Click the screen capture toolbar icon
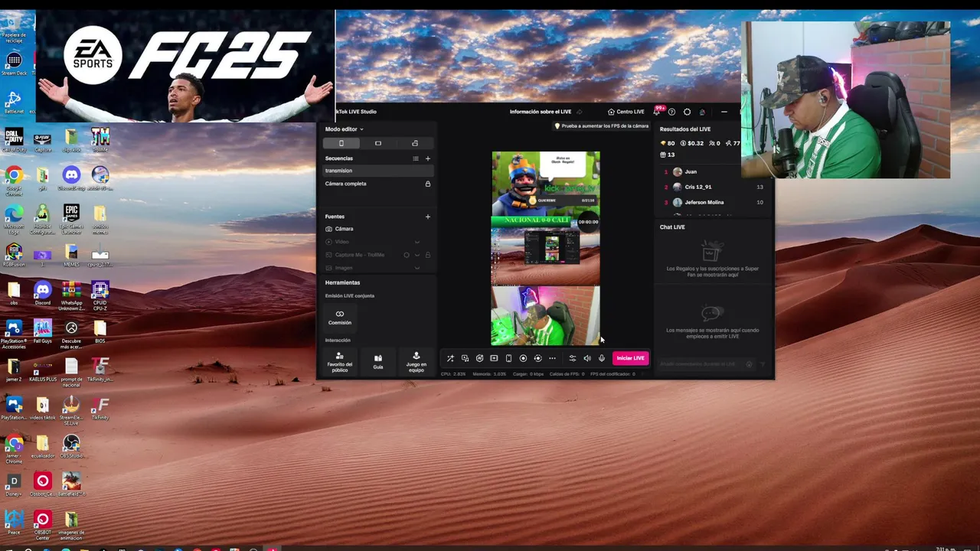 [x=465, y=358]
